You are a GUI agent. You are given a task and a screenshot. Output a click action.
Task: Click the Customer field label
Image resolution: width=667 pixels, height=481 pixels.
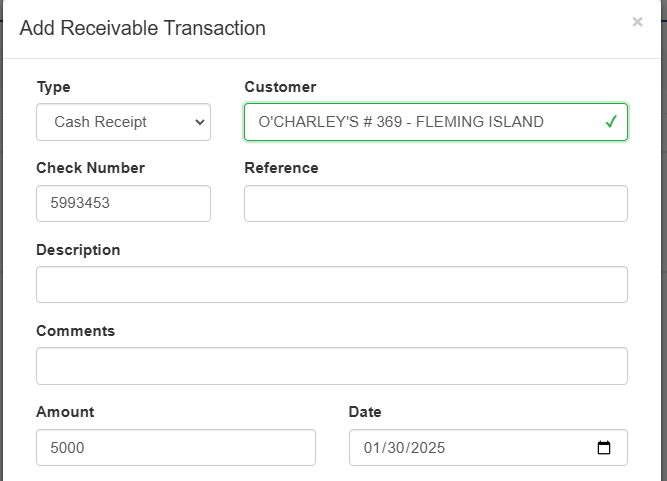(x=280, y=87)
